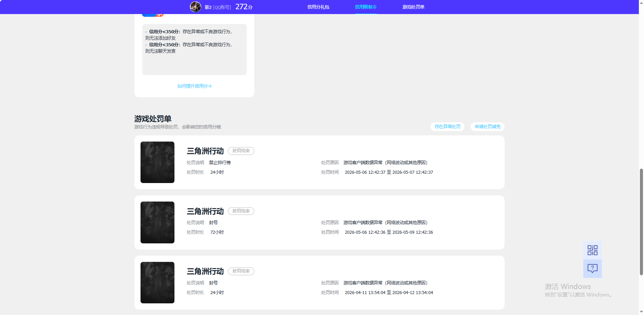This screenshot has width=644, height=315.
Task: Click the 申请处罚减免 button
Action: point(487,126)
